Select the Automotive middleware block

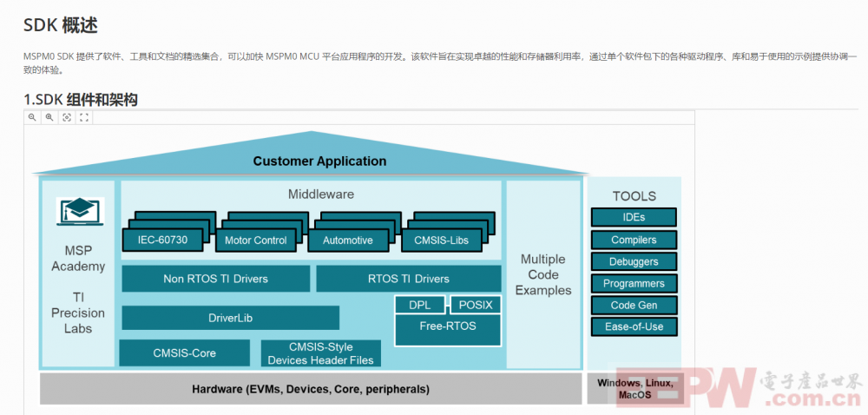(x=348, y=240)
